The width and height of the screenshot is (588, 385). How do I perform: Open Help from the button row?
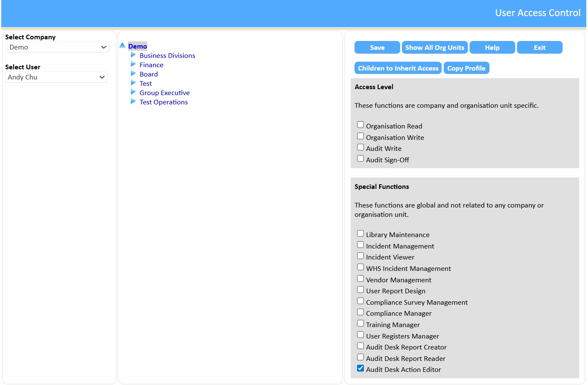492,48
